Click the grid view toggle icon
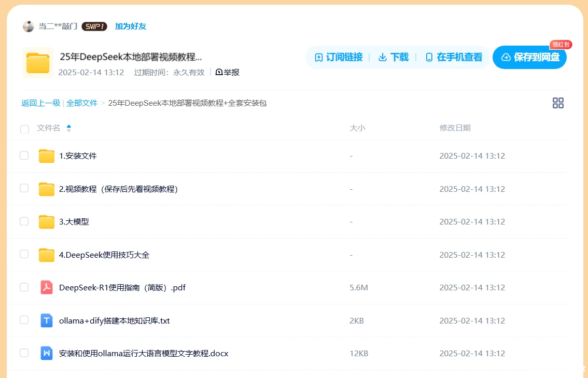Viewport: 588px width, 378px height. (558, 103)
